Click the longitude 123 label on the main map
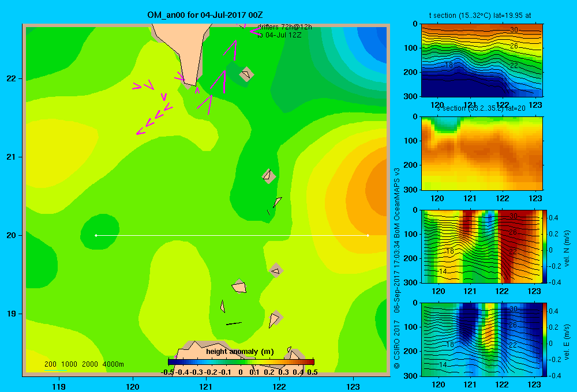Viewport: 577px width, 392px height. pyautogui.click(x=353, y=386)
